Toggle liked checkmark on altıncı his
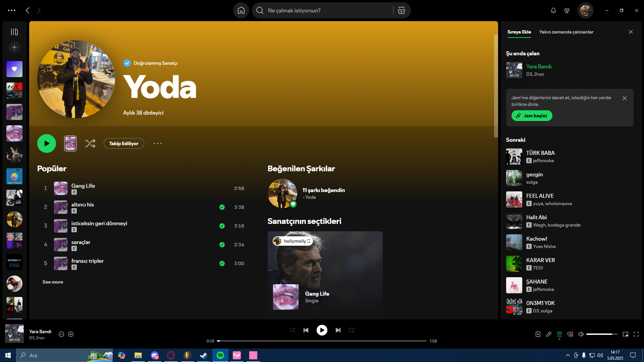The image size is (644, 362). [222, 207]
